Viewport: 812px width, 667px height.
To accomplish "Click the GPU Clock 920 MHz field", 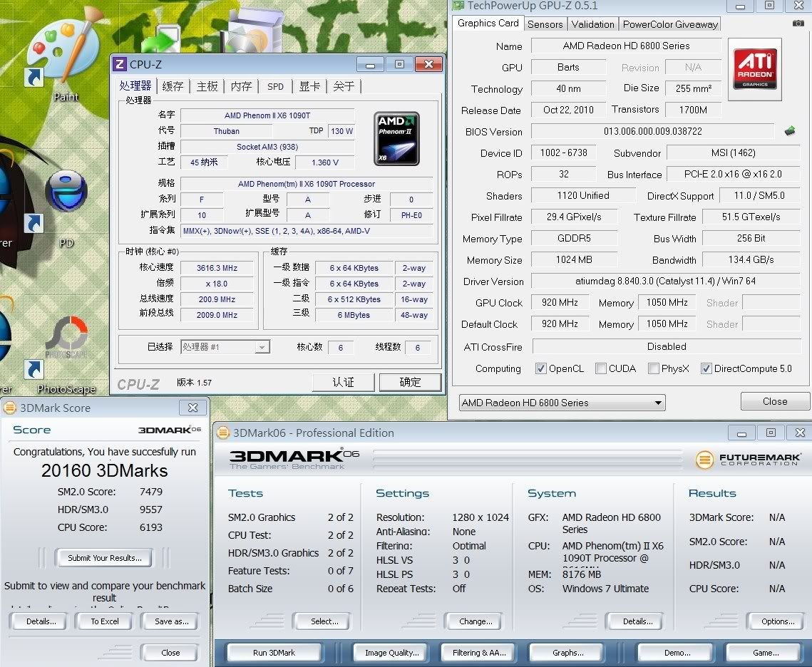I will [x=560, y=303].
